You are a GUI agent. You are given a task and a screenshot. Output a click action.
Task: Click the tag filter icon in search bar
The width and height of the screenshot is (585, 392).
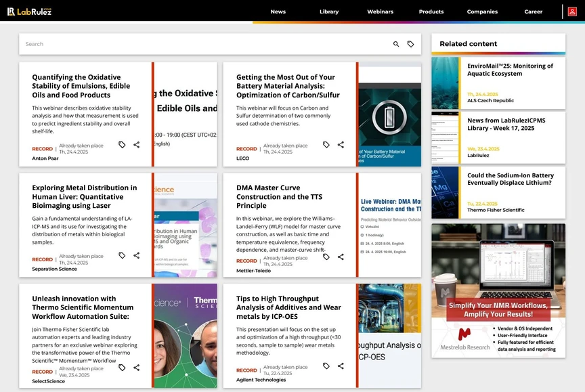point(410,44)
